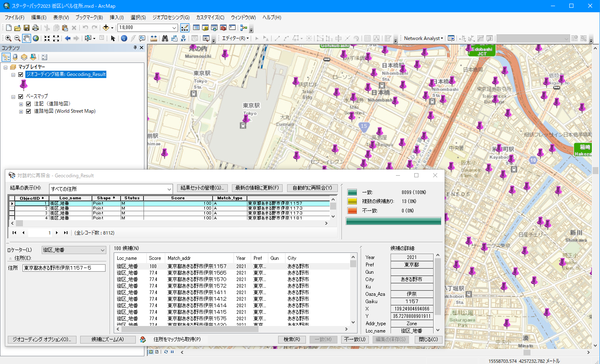Open the Table of Contents window icon
Viewport: 600px width, 364px height.
(196, 28)
